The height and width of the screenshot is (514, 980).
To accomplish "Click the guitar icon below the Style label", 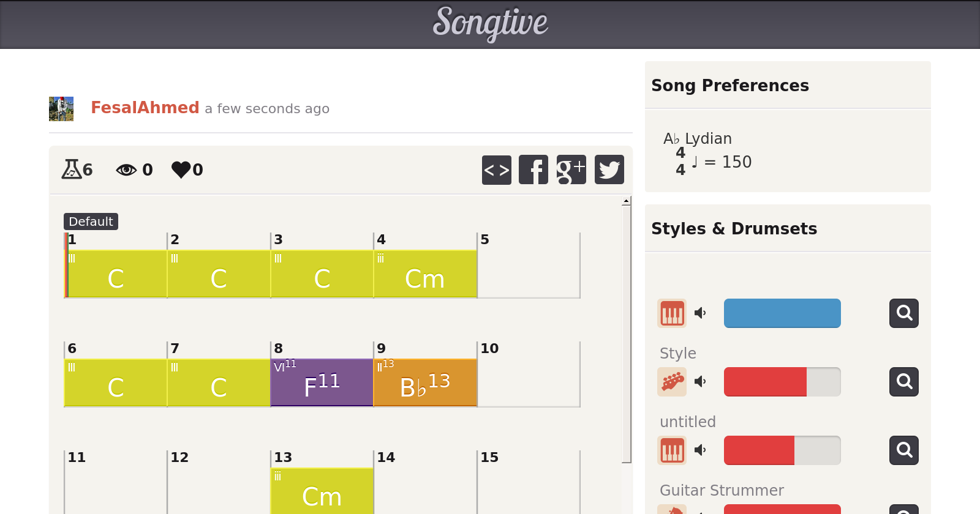I will pyautogui.click(x=672, y=382).
